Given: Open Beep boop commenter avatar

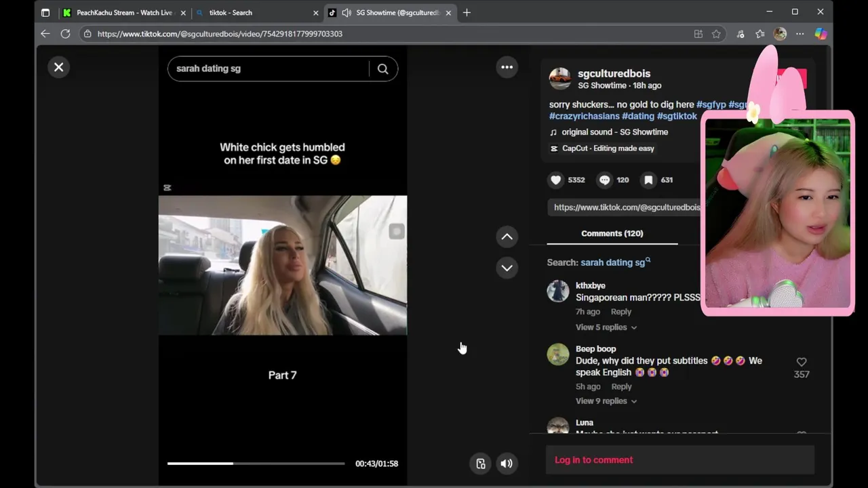Looking at the screenshot, I should 558,354.
